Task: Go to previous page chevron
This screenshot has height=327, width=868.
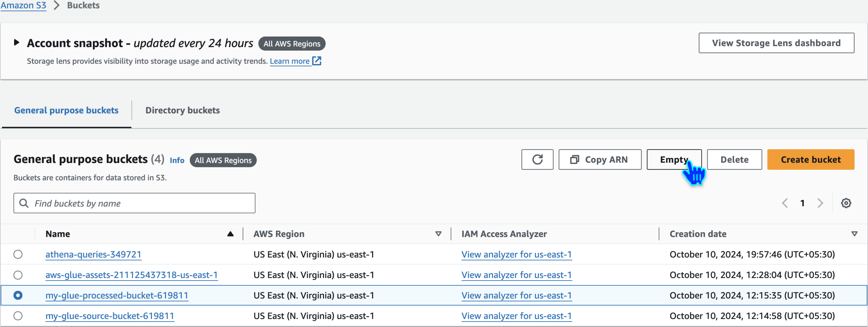Action: [x=785, y=203]
